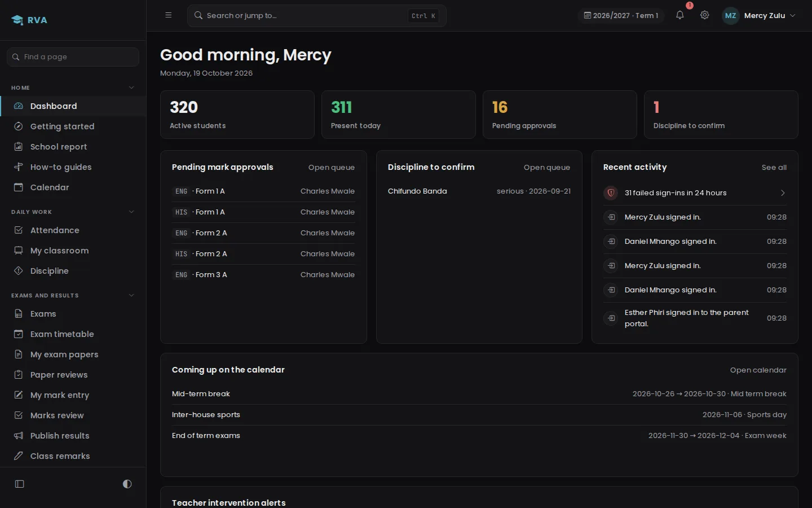Click the Find a page field

[x=73, y=57]
